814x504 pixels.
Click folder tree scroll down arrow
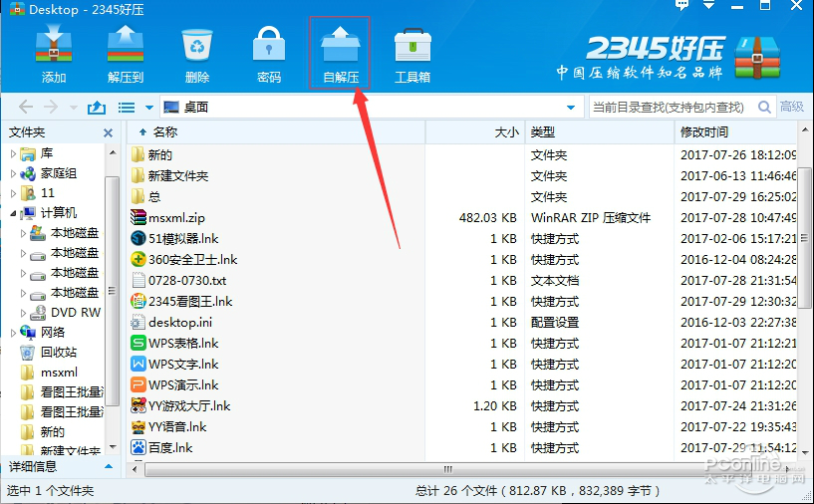click(113, 446)
